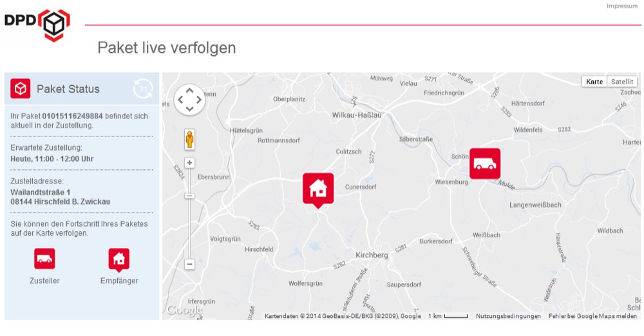
Task: Open the Impressum link
Action: [622, 6]
